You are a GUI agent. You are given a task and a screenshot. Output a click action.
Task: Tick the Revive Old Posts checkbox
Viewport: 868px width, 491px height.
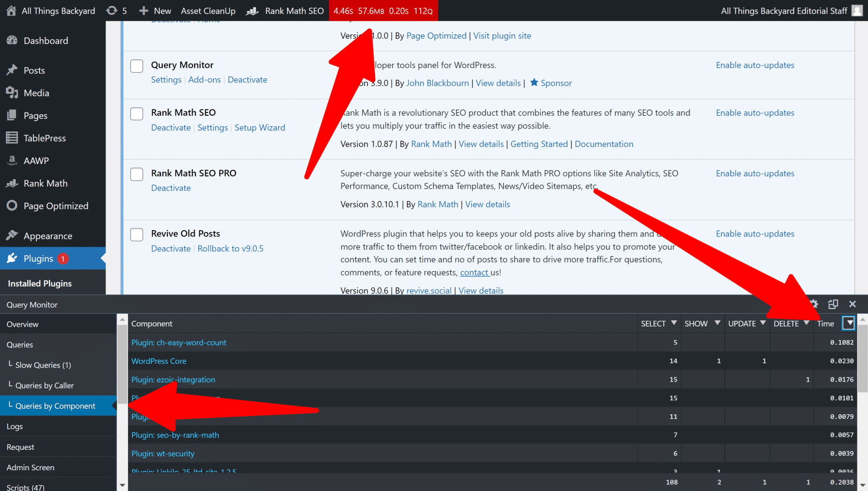tap(136, 234)
